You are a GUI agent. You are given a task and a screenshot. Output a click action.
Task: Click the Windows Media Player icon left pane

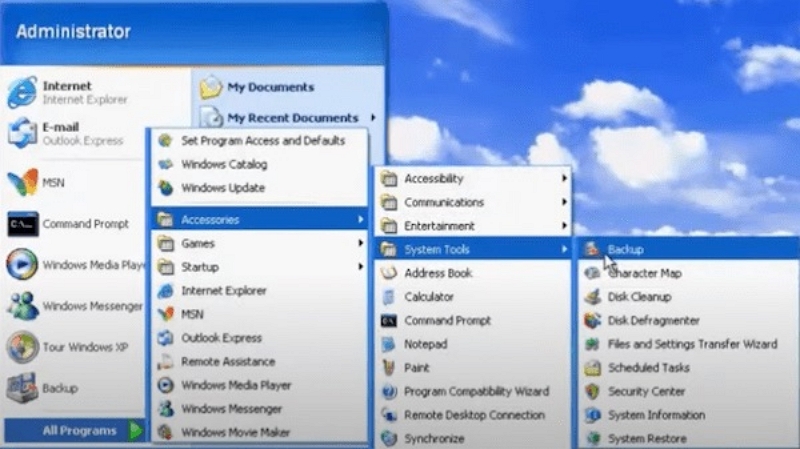point(22,264)
